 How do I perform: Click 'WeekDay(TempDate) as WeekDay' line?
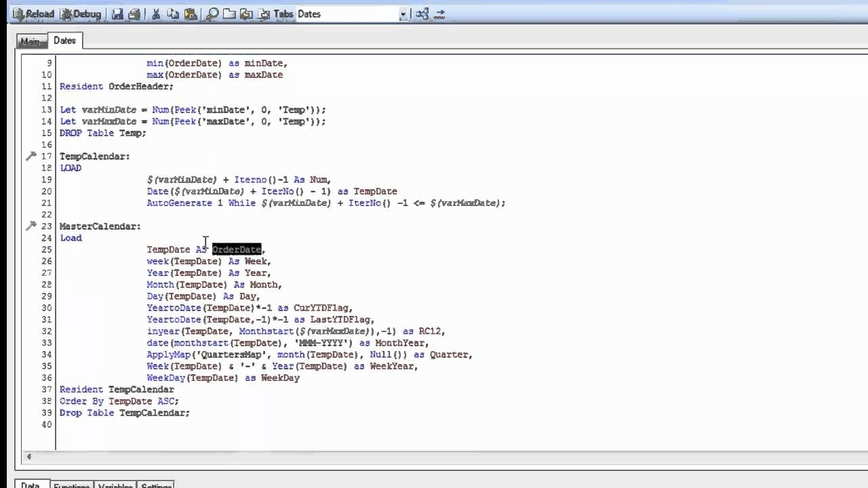point(223,378)
